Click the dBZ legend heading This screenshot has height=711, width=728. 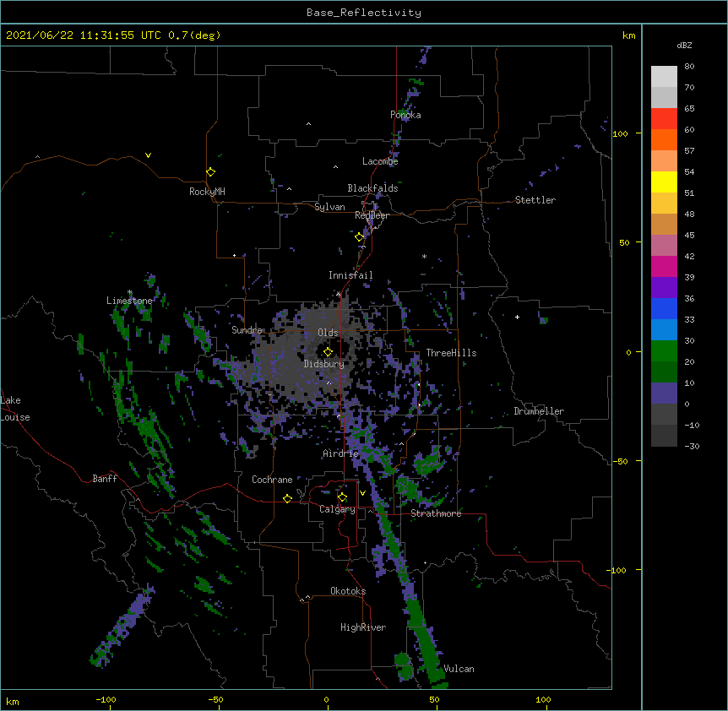coord(684,46)
